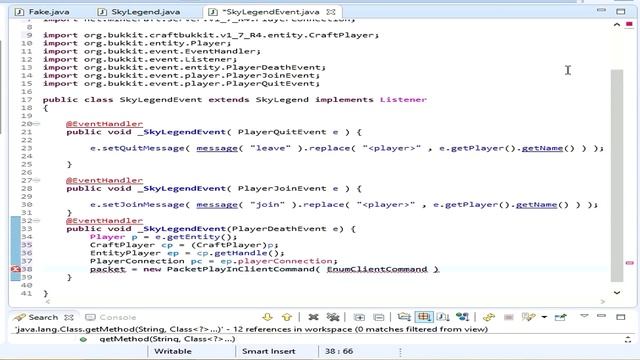The height and width of the screenshot is (360, 640).
Task: Maximize the Search view panel
Action: [x=621, y=317]
